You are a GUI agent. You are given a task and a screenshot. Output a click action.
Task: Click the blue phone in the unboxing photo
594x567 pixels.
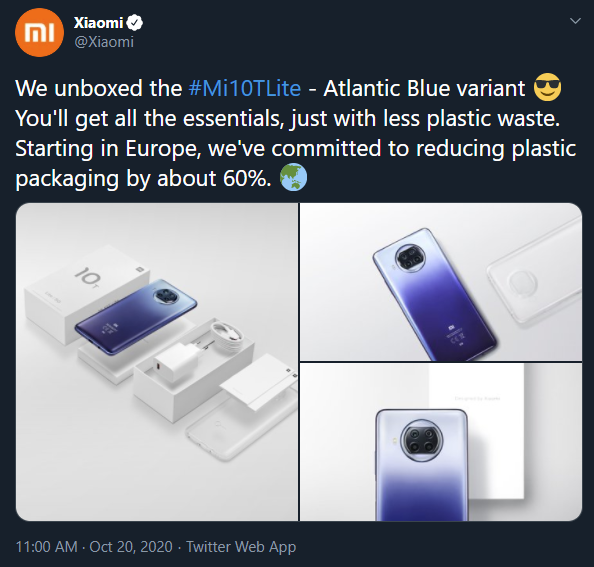(136, 317)
